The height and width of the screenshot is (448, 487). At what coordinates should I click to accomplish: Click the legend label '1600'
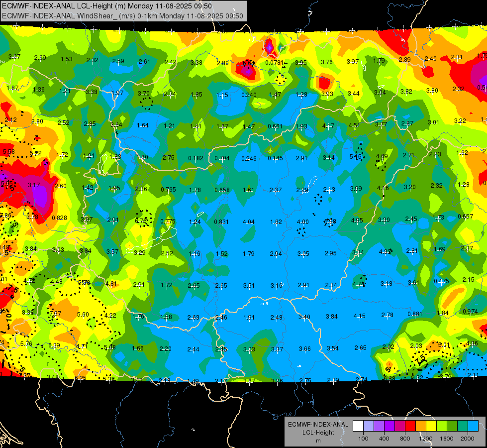coord(446,439)
